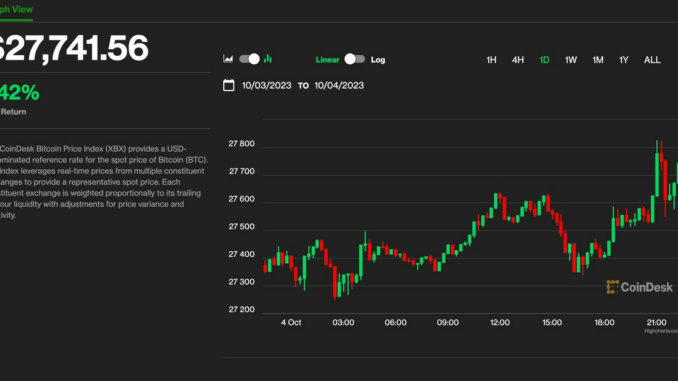Select the area chart icon
Viewport: 678px width, 381px height.
point(228,59)
